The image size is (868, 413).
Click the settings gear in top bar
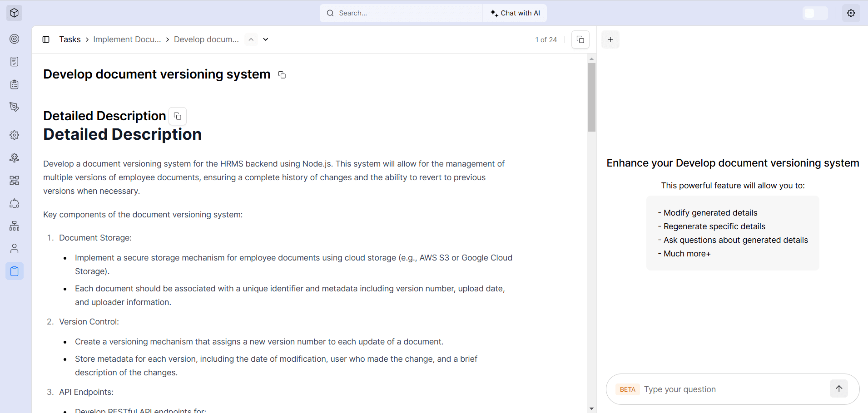[x=851, y=13]
